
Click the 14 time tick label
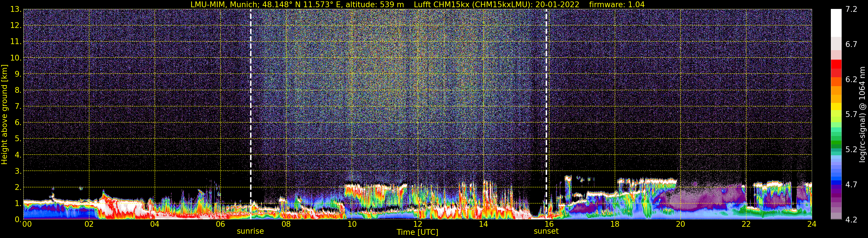(x=483, y=224)
